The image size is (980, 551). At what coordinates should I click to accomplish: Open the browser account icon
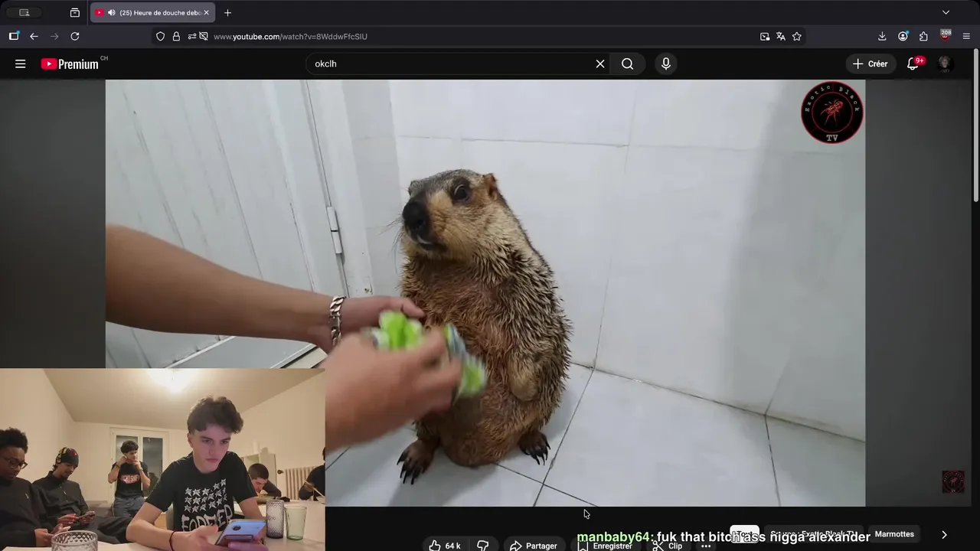point(903,36)
